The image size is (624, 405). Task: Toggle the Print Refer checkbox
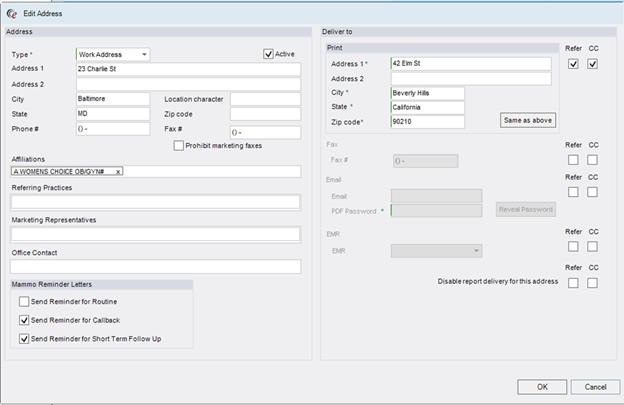(x=573, y=64)
